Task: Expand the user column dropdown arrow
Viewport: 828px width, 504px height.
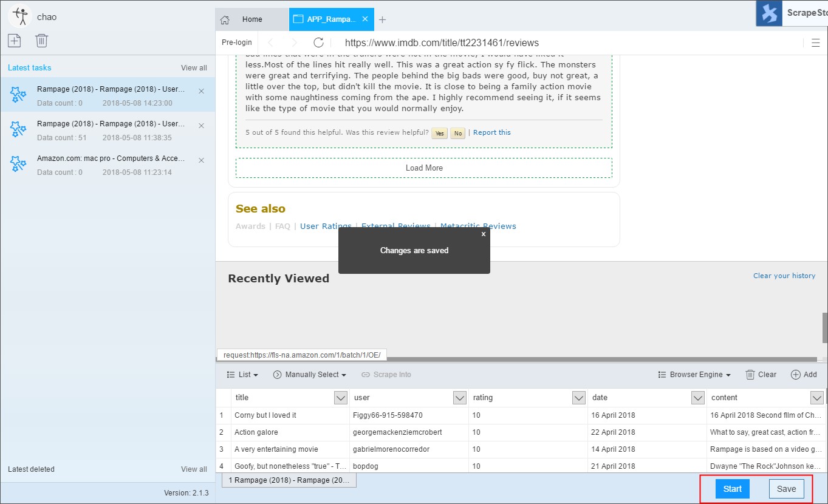Action: tap(460, 398)
